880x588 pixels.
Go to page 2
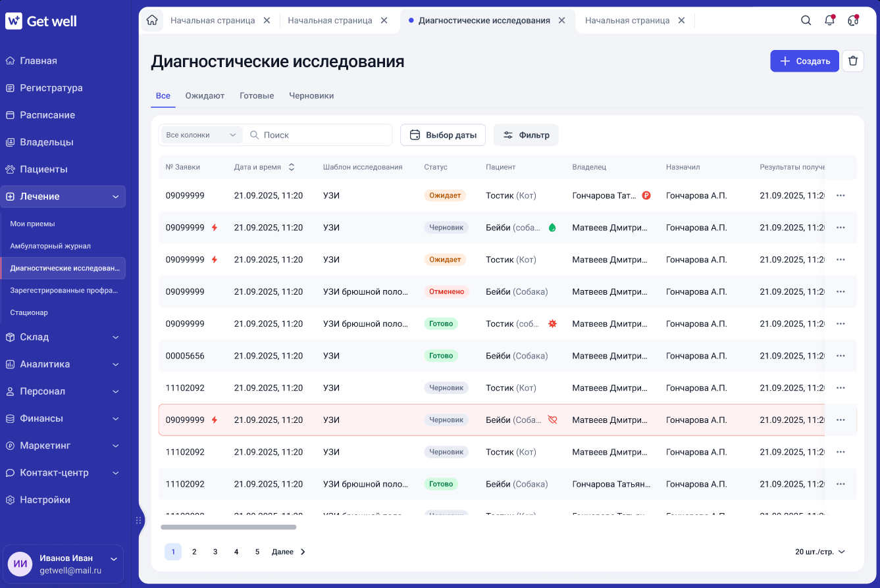[194, 552]
